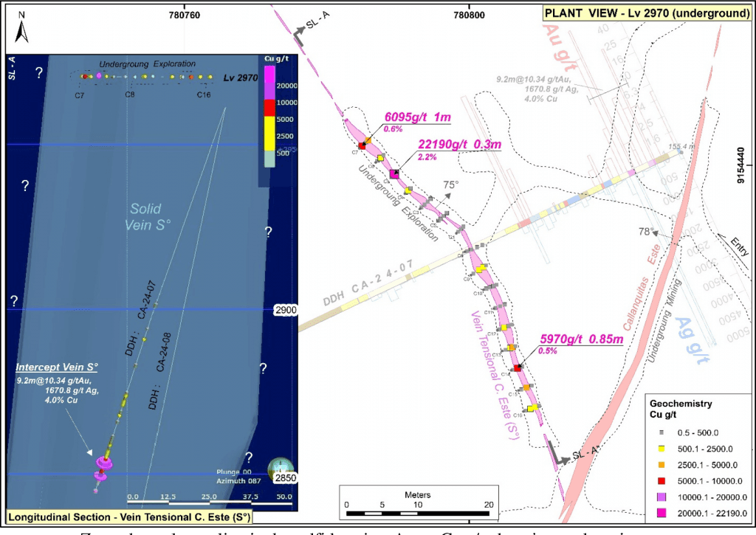This screenshot has width=756, height=535.
Task: Pick the red 5000.1 - 10000.0 legend swatch
Action: 661,480
